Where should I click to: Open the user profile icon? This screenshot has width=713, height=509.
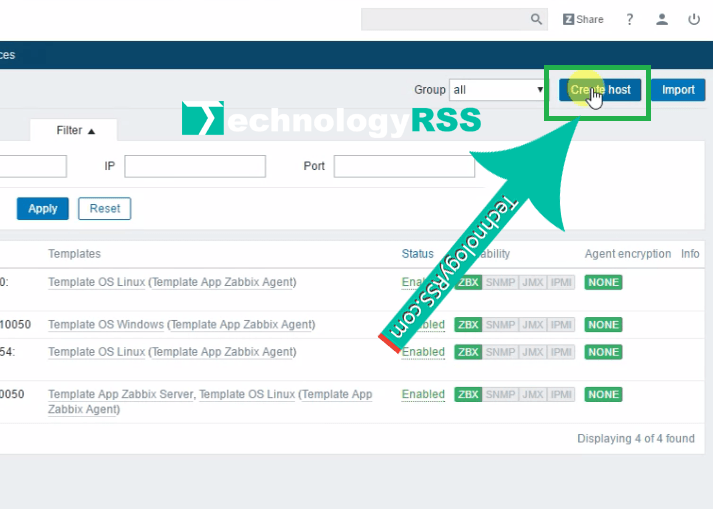tap(662, 19)
